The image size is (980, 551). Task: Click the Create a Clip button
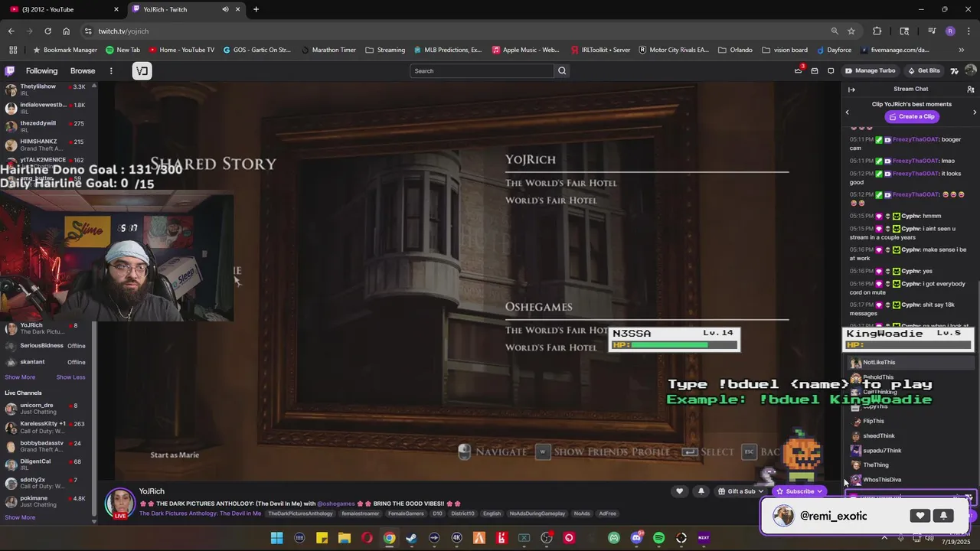point(911,116)
